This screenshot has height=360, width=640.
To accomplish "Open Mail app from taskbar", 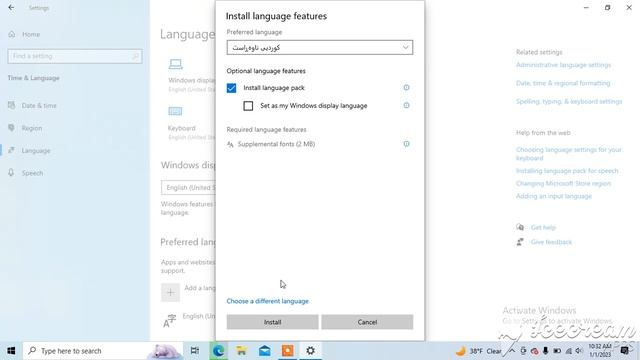I will [264, 351].
